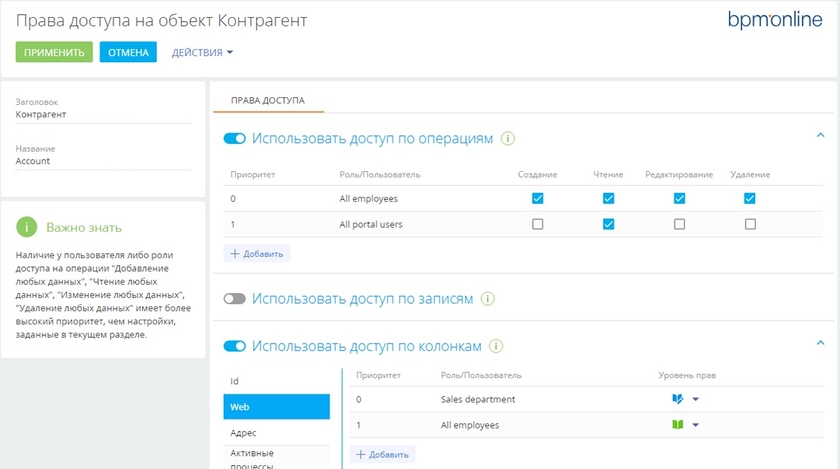Disable the access by columns switch

tap(235, 346)
